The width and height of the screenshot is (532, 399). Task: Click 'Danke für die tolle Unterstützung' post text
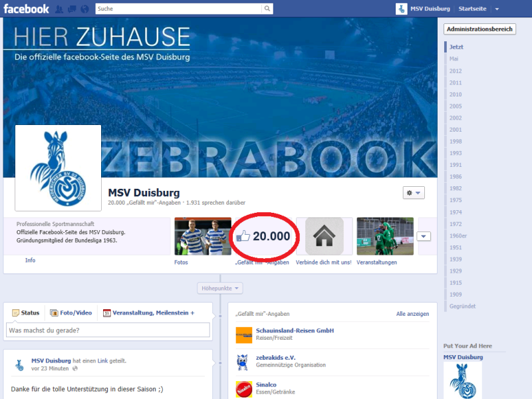click(x=87, y=389)
